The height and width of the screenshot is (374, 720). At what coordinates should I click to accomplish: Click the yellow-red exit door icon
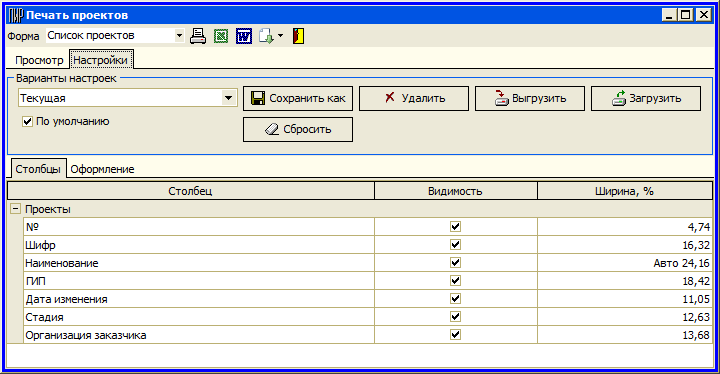coord(298,36)
